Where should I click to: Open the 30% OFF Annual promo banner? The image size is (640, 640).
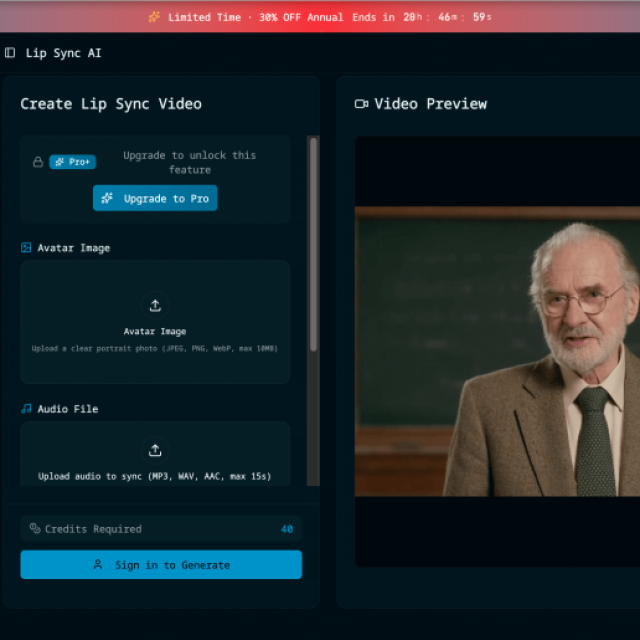click(x=320, y=17)
